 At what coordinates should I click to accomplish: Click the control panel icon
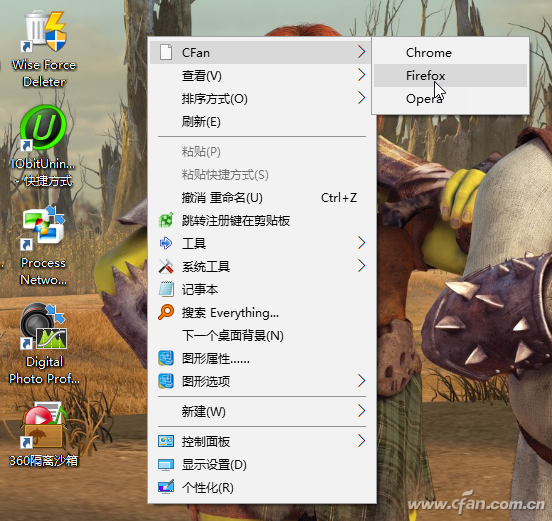pyautogui.click(x=166, y=441)
